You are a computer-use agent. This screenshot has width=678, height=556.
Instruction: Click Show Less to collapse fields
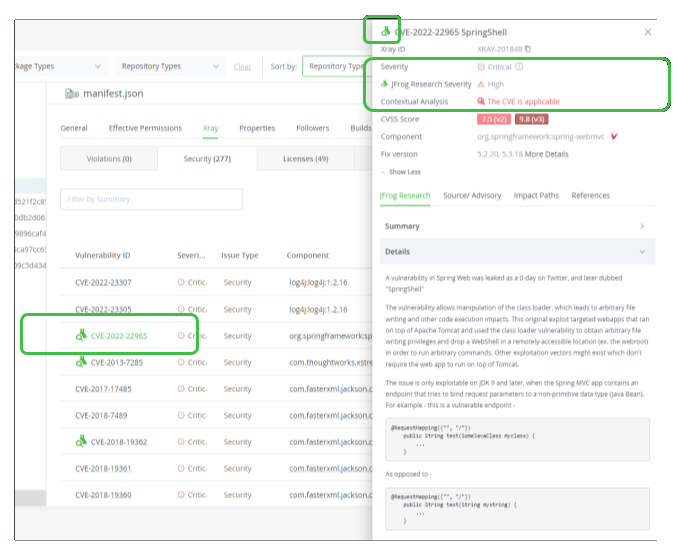[400, 172]
